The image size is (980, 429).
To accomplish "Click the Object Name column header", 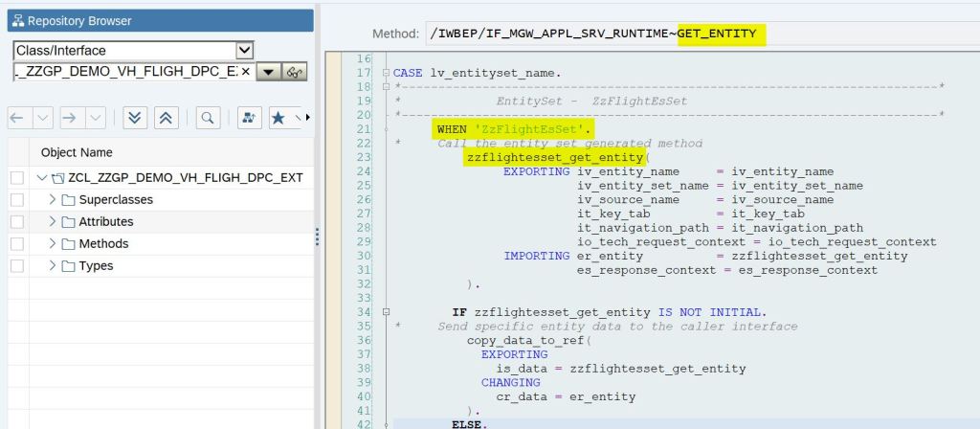I will click(77, 152).
